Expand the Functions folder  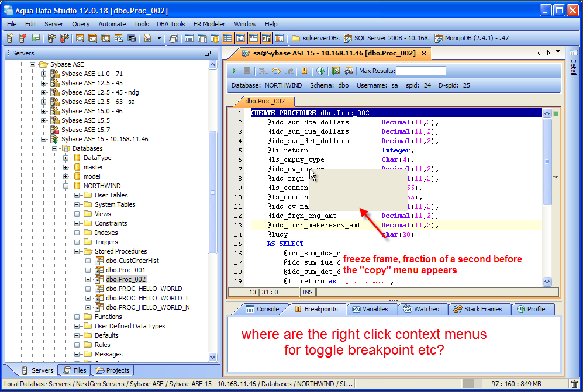pos(77,317)
